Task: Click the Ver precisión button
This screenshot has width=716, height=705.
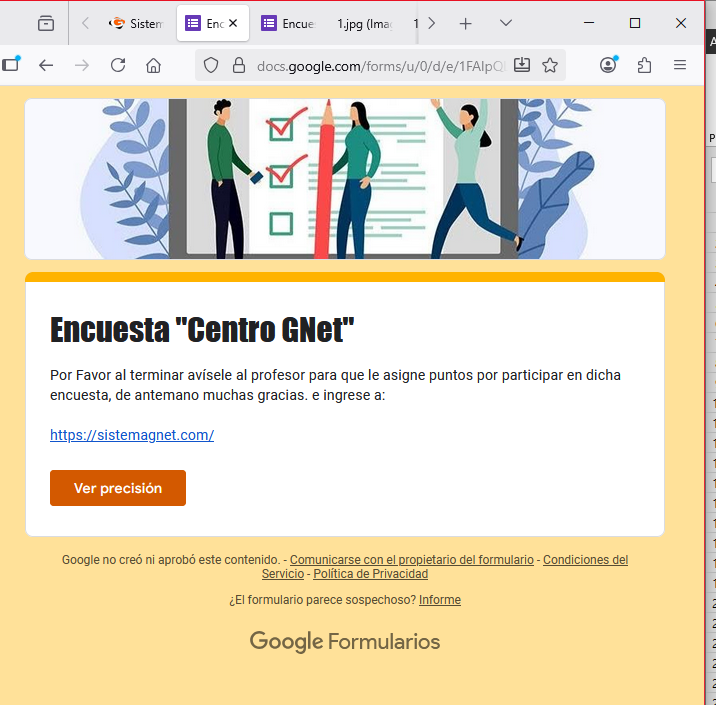Action: [x=118, y=488]
